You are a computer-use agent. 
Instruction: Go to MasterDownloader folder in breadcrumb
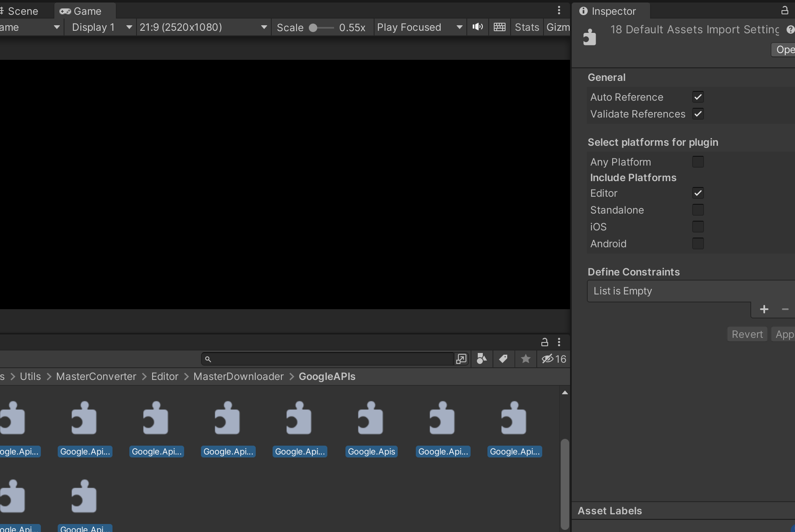tap(238, 377)
